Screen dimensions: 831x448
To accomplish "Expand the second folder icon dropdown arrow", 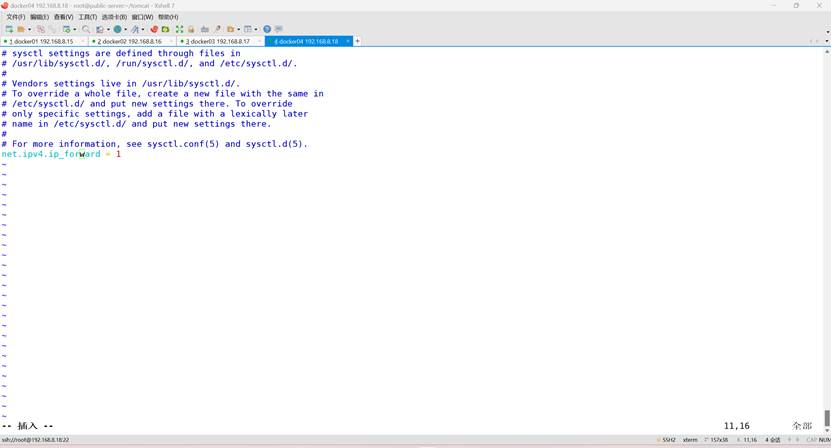I will (x=238, y=29).
